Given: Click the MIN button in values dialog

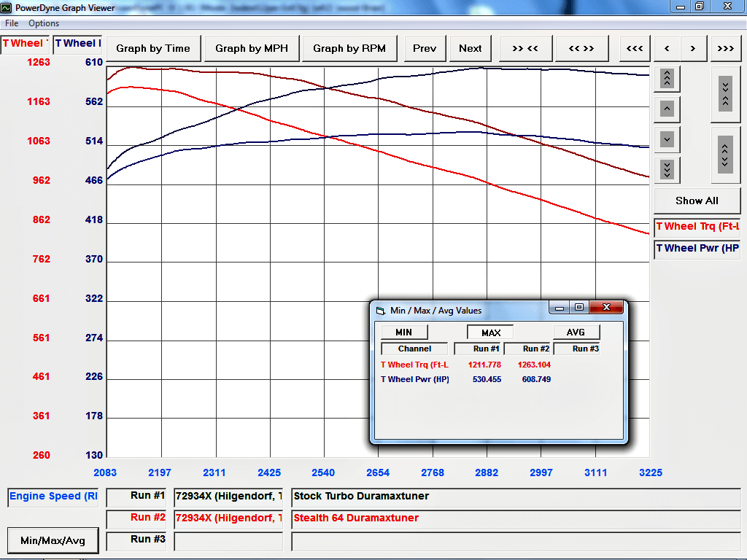Looking at the screenshot, I should pyautogui.click(x=404, y=332).
